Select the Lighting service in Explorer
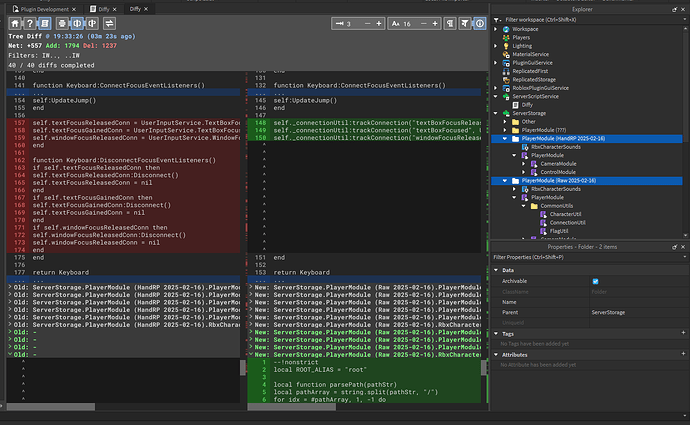Viewport: 690px width, 425px height. pos(523,47)
